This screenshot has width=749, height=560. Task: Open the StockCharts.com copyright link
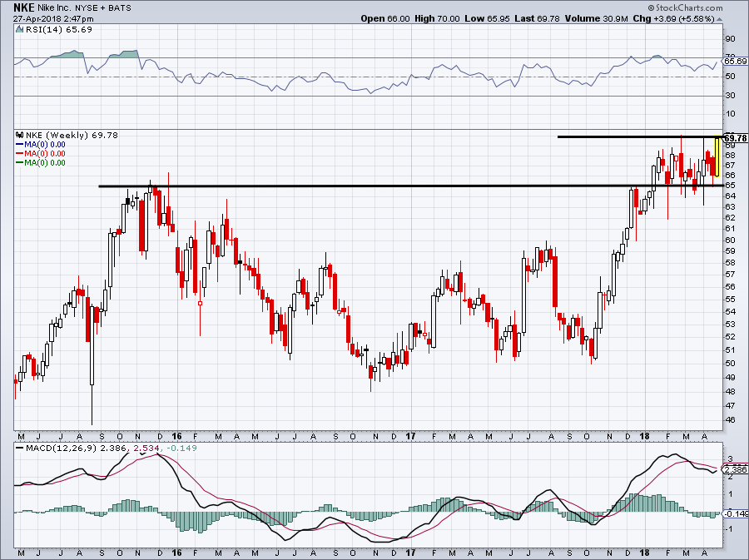point(686,7)
